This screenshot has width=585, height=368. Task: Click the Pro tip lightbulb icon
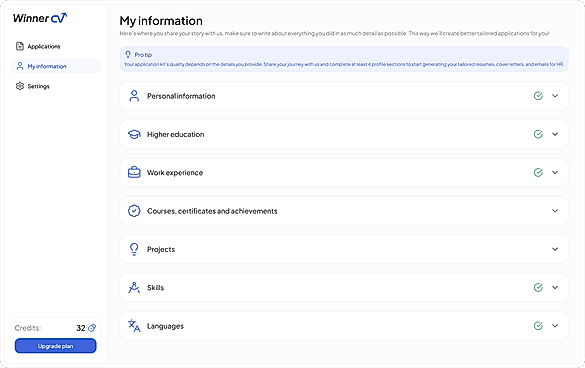coord(128,54)
